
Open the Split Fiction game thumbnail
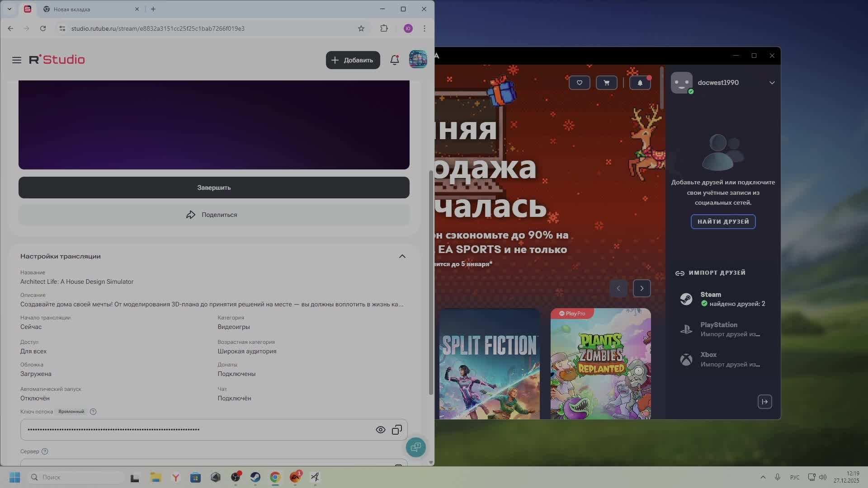(489, 364)
